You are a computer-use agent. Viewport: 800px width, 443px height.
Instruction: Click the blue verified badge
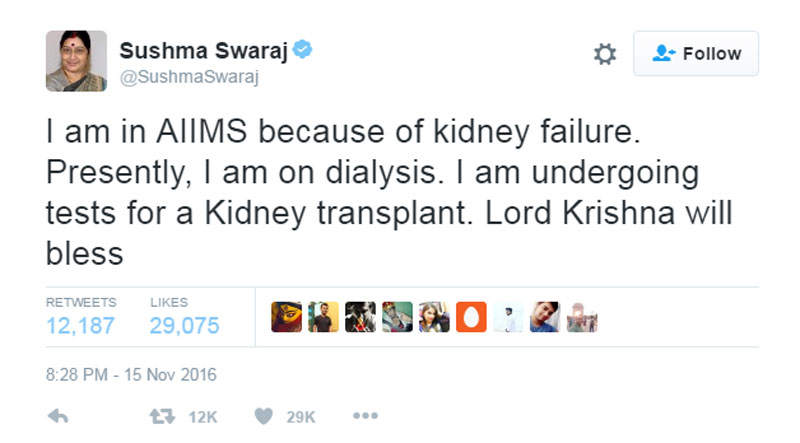[302, 51]
